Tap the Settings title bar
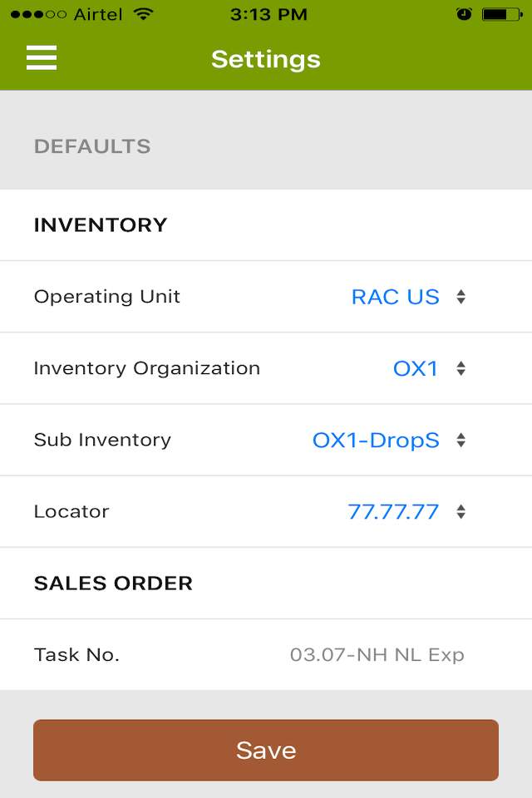The image size is (532, 798). (x=265, y=58)
